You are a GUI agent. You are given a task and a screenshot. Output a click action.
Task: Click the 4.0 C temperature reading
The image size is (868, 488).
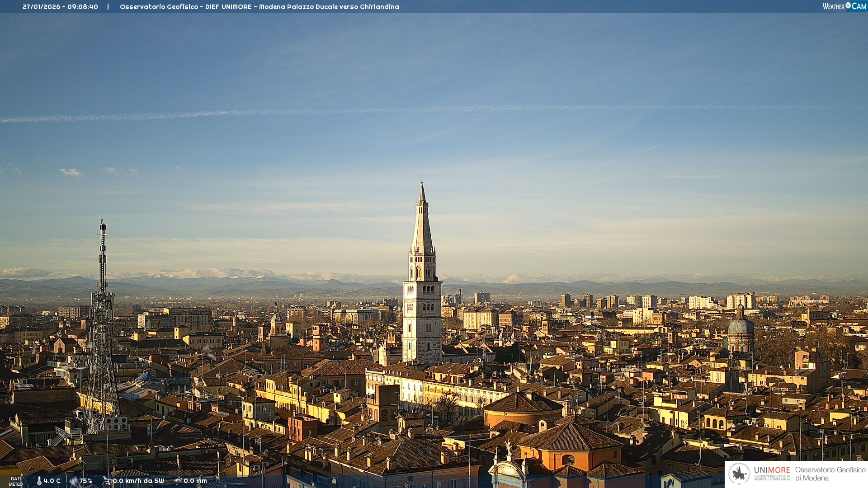pos(52,481)
